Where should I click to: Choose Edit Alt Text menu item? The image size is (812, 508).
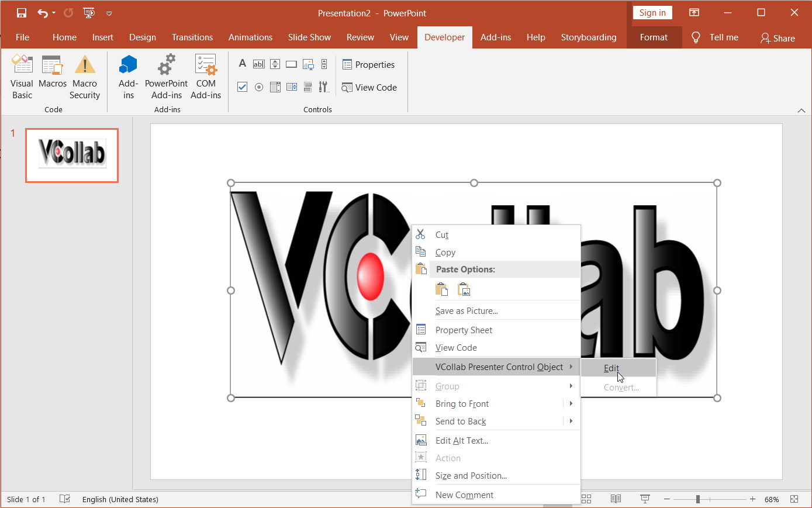pyautogui.click(x=496, y=441)
